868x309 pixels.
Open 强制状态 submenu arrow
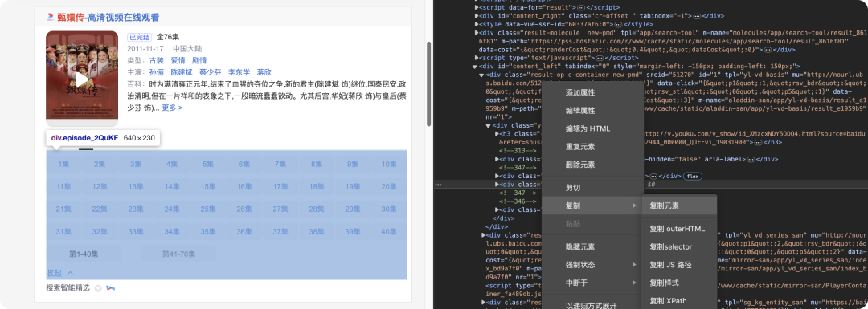click(634, 265)
